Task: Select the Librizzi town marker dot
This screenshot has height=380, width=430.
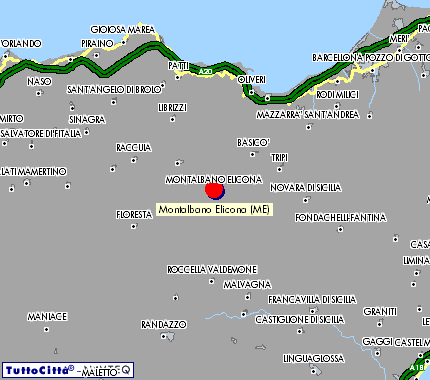Action: pos(172,119)
